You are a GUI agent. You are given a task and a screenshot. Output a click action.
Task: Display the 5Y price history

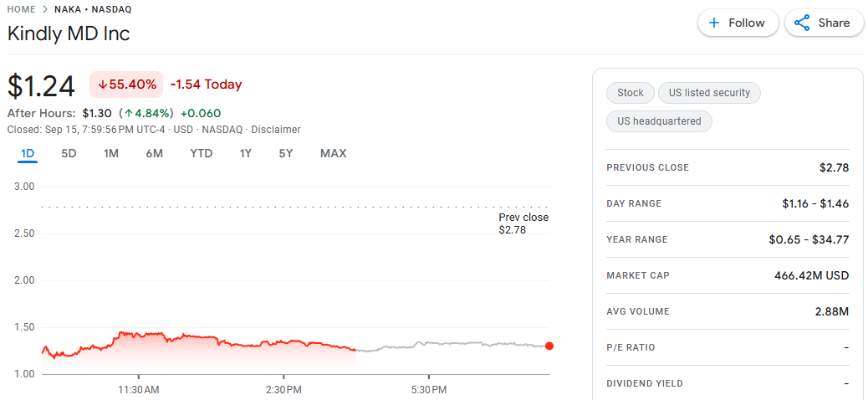click(x=286, y=153)
